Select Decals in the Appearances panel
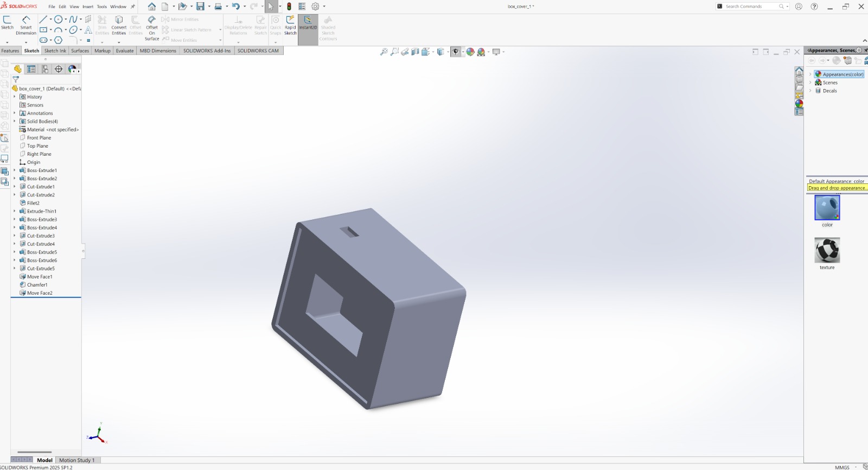The width and height of the screenshot is (868, 470). tap(829, 91)
